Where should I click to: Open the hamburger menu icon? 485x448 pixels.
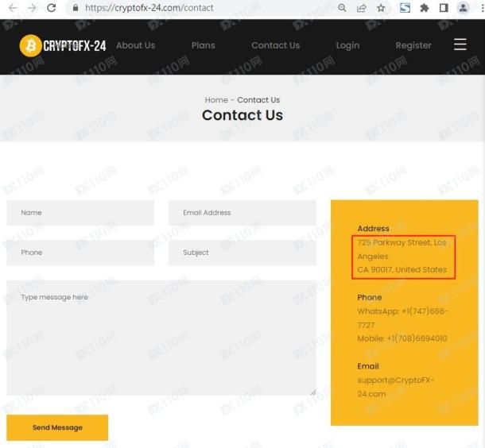pos(460,44)
